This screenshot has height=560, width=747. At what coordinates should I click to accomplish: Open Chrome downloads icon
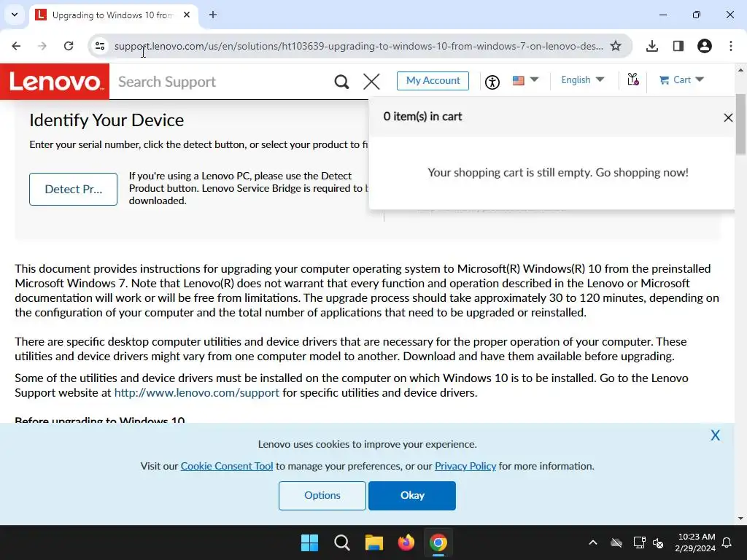point(652,46)
